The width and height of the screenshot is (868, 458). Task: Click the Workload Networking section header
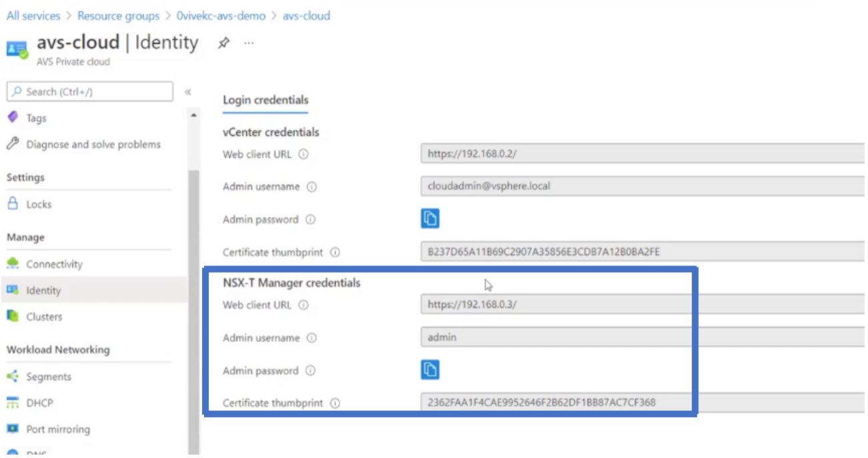pos(58,350)
